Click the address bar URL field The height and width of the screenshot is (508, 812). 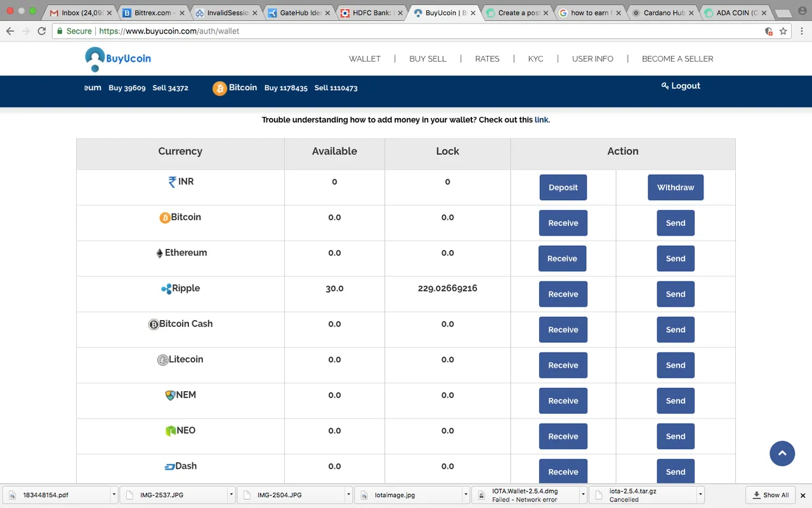click(x=406, y=31)
